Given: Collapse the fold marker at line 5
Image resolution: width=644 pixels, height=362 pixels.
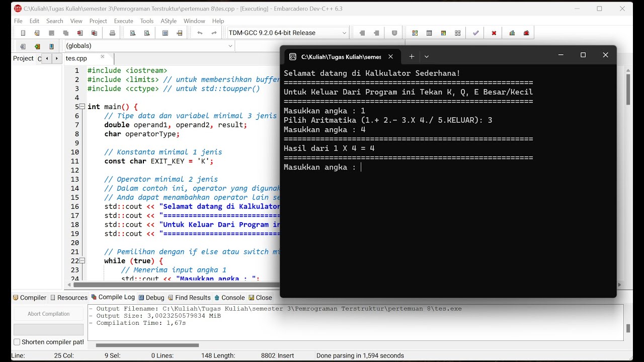Looking at the screenshot, I should point(83,107).
